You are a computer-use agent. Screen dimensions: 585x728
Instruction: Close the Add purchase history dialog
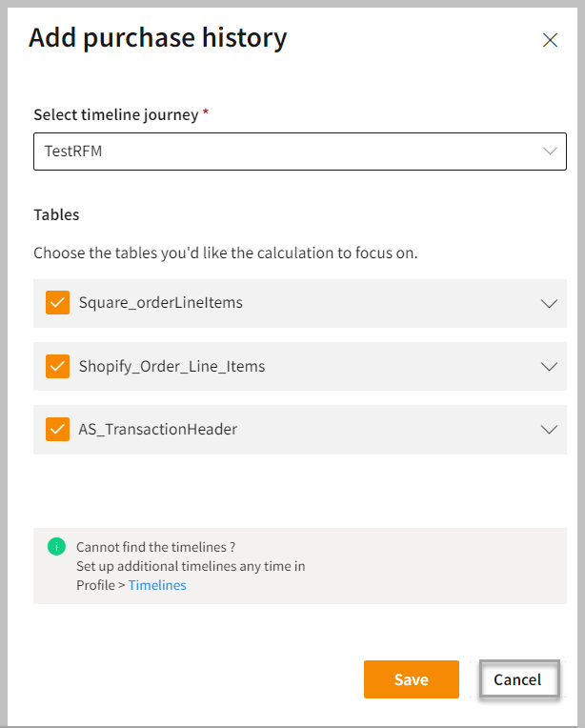tap(550, 40)
